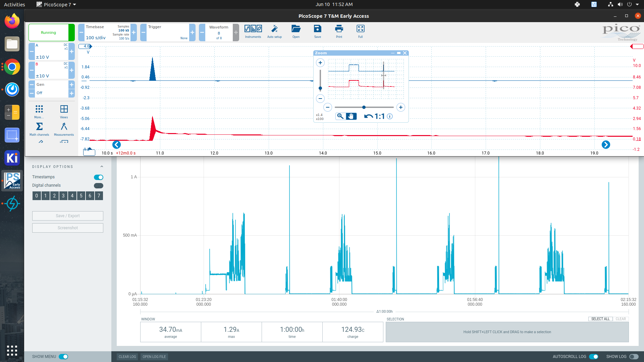Open the Timebase settings panel
This screenshot has width=644, height=362.
[107, 33]
